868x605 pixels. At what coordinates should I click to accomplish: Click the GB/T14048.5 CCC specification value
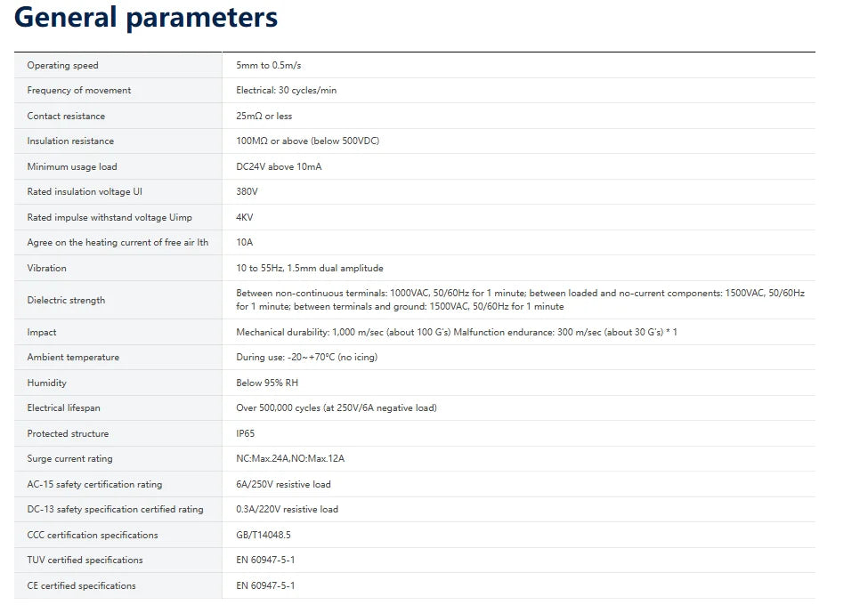[264, 536]
